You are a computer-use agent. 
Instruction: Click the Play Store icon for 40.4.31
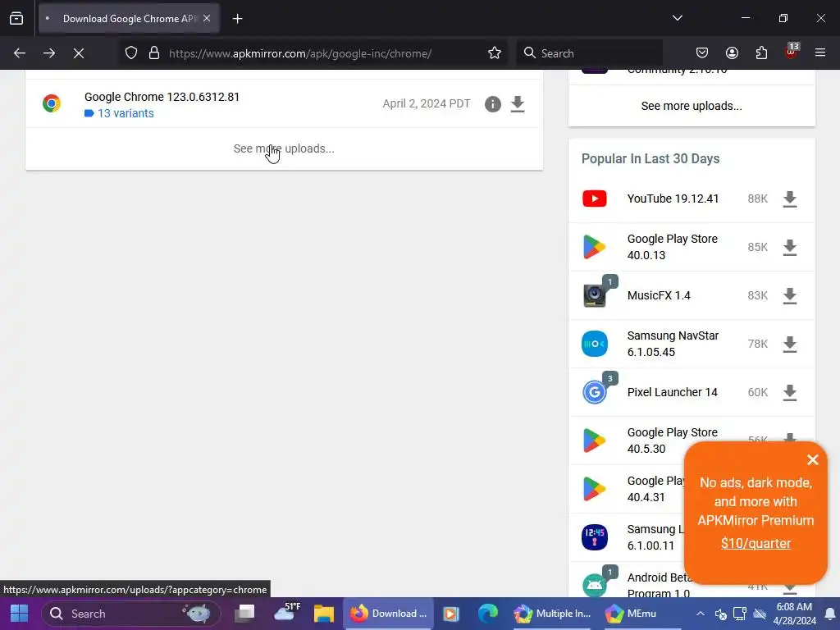click(x=595, y=489)
